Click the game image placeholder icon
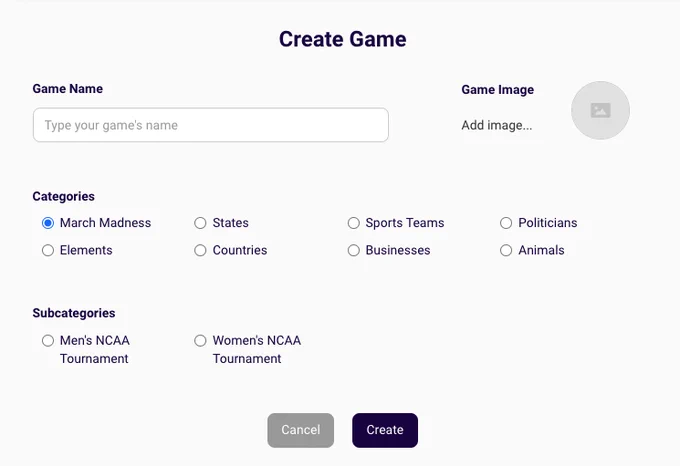Viewport: 680px width, 466px height. pyautogui.click(x=600, y=111)
